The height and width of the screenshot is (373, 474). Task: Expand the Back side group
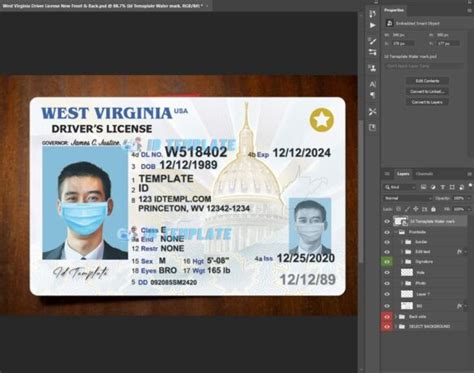[396, 317]
